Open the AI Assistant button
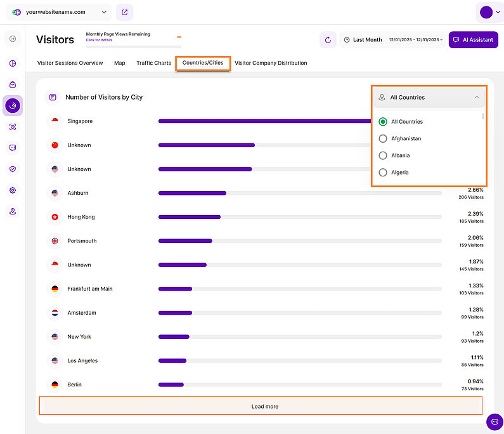Viewport: 504px width, 434px height. click(x=473, y=40)
